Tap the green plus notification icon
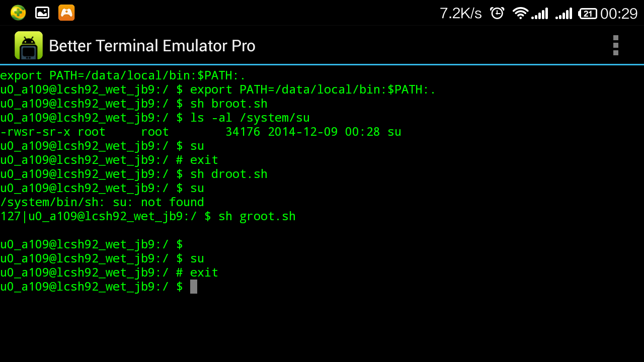This screenshot has width=644, height=362. 18,13
